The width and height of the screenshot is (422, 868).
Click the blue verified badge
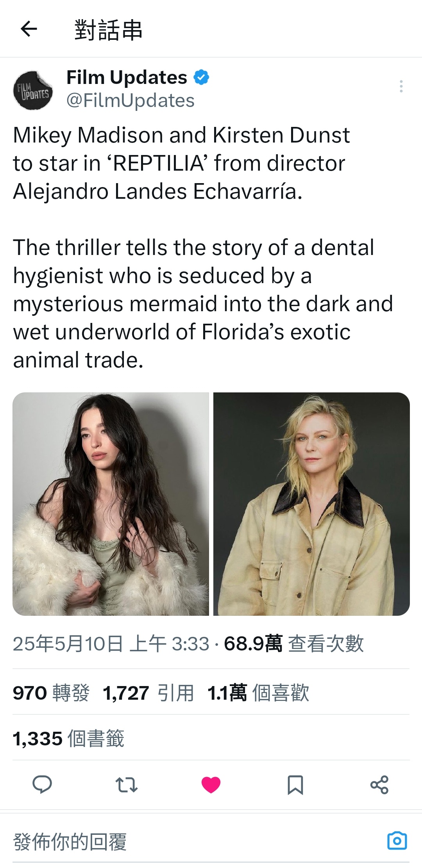[201, 77]
